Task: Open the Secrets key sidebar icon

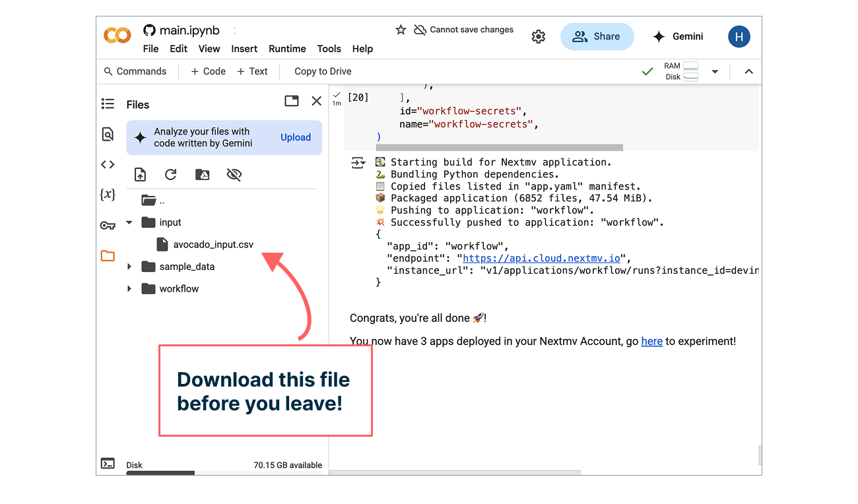Action: pos(108,226)
